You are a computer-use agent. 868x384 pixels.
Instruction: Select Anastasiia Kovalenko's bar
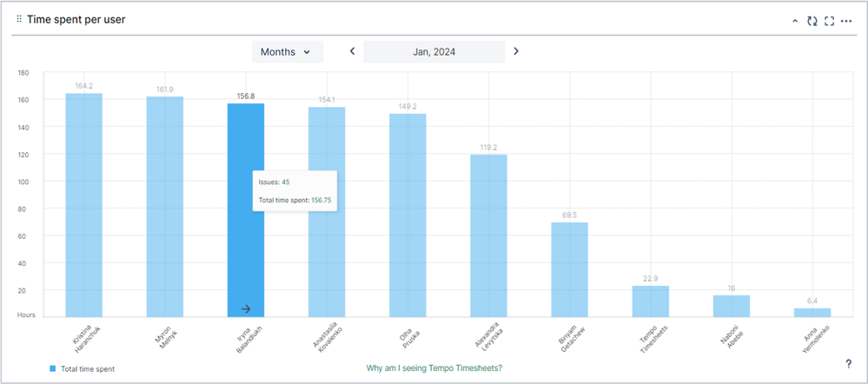[327, 212]
